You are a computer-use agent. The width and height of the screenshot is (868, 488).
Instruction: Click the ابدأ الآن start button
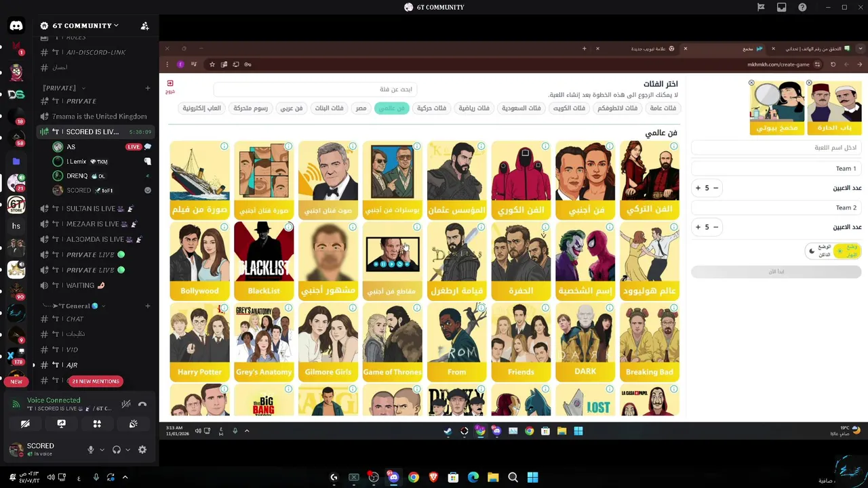pyautogui.click(x=776, y=271)
